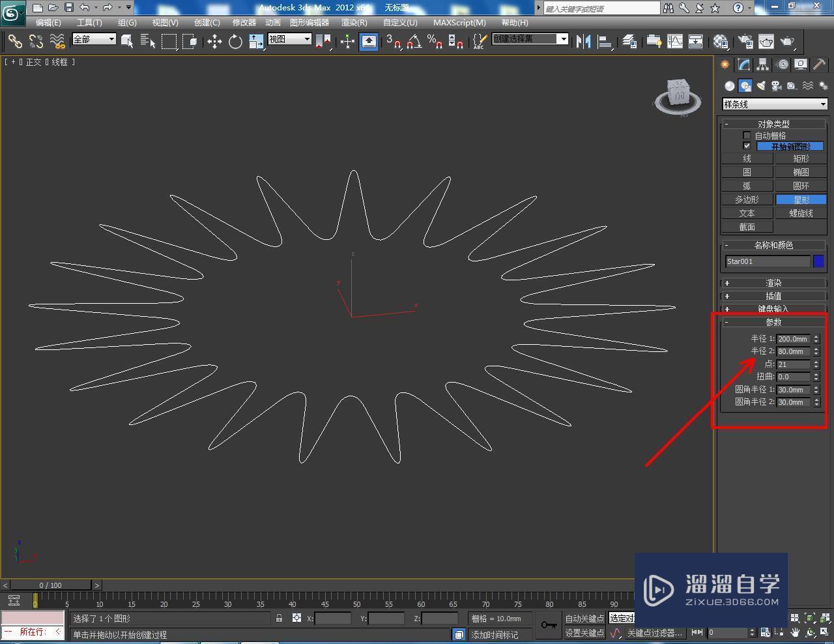This screenshot has width=834, height=644.
Task: Toggle the Percent Snap icon
Action: 435,42
